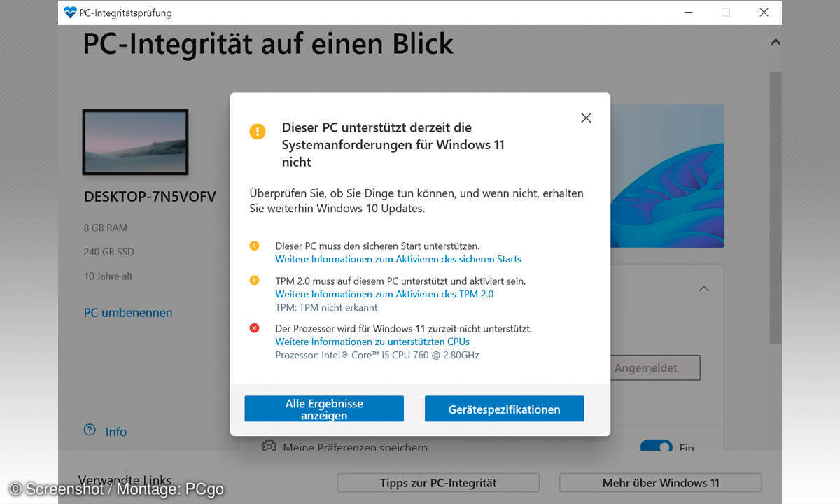Click the scrollbar up arrow
Image resolution: width=840 pixels, height=504 pixels.
point(776,43)
